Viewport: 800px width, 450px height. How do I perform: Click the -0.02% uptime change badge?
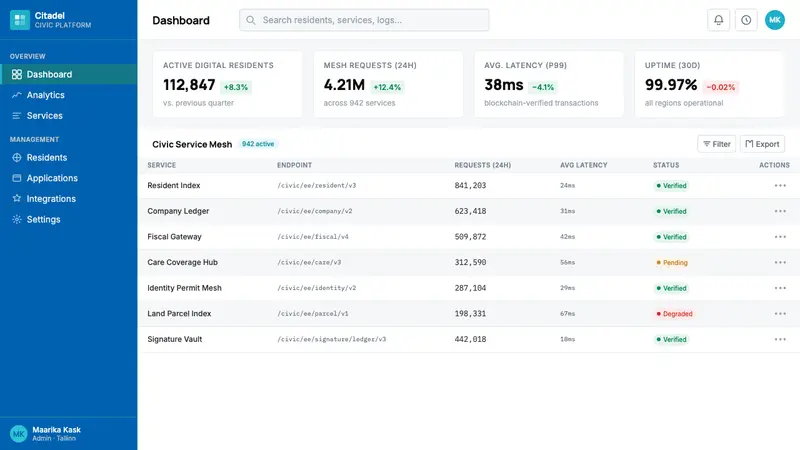pyautogui.click(x=720, y=87)
